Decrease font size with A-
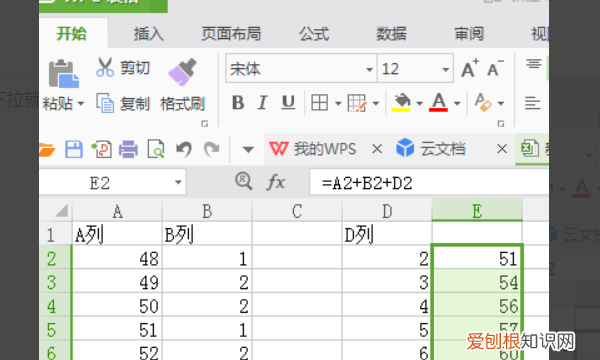Viewport: 600px width, 360px height. 495,68
